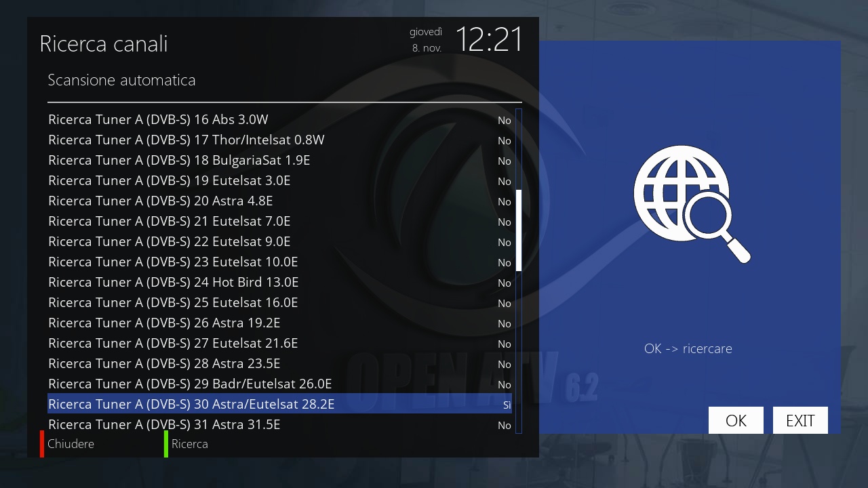Toggle the No value for 26 Astra 19.2E
868x488 pixels.
[504, 323]
